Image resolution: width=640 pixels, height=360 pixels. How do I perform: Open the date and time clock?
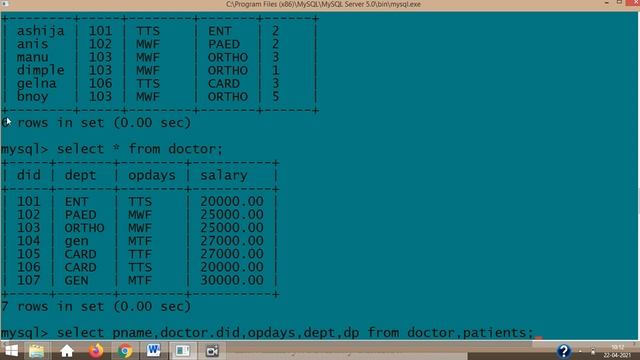coord(617,351)
